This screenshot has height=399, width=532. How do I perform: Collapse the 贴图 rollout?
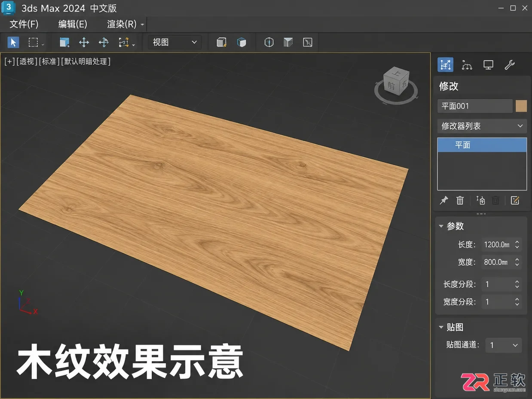pyautogui.click(x=441, y=327)
